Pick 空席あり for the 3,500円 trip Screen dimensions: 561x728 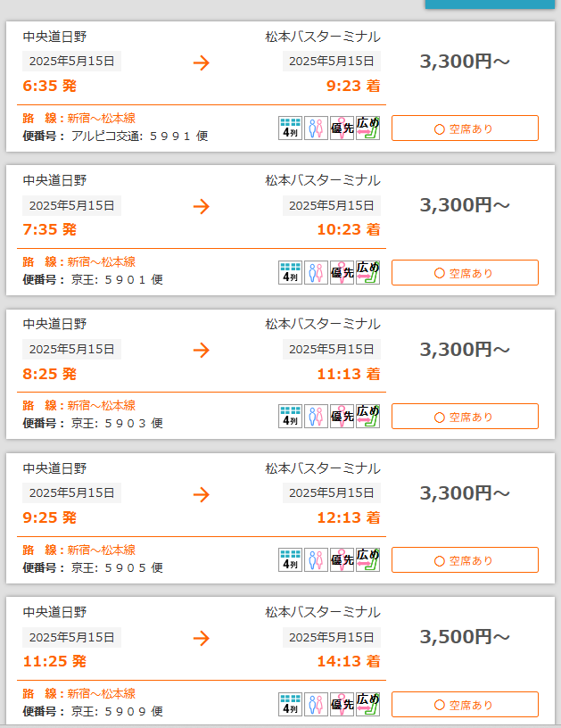pyautogui.click(x=465, y=705)
